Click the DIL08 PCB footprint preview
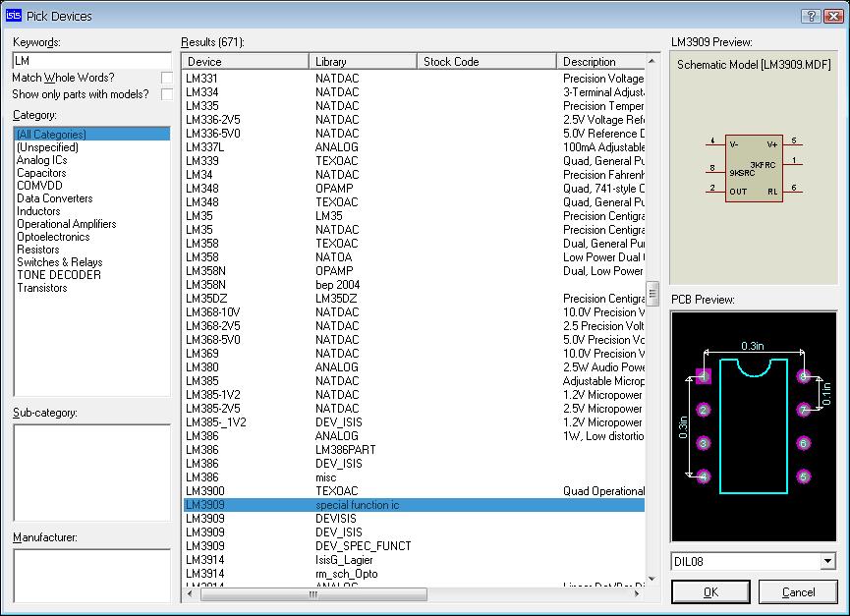 click(x=754, y=425)
